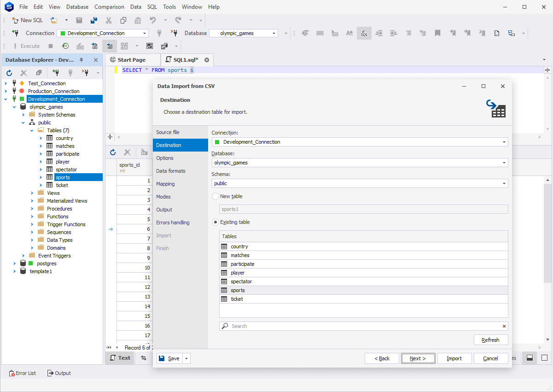Select the New table radio button
Viewport: 553px width, 392px height.
point(215,196)
